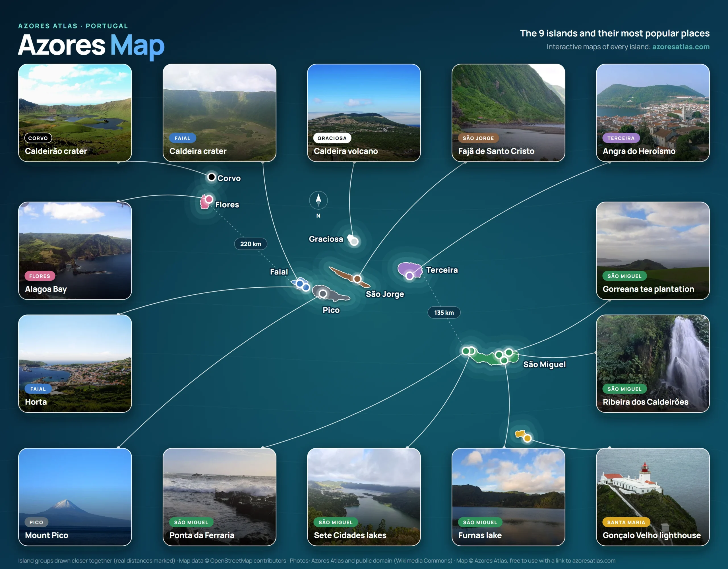Open the Angra do Heroísmo card
The image size is (728, 569).
point(653,113)
